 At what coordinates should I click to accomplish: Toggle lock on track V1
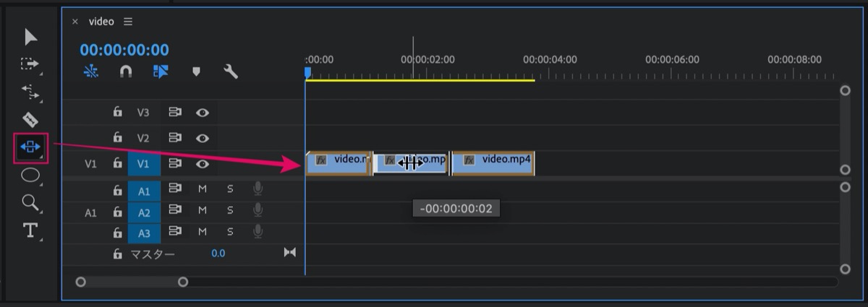pyautogui.click(x=117, y=163)
